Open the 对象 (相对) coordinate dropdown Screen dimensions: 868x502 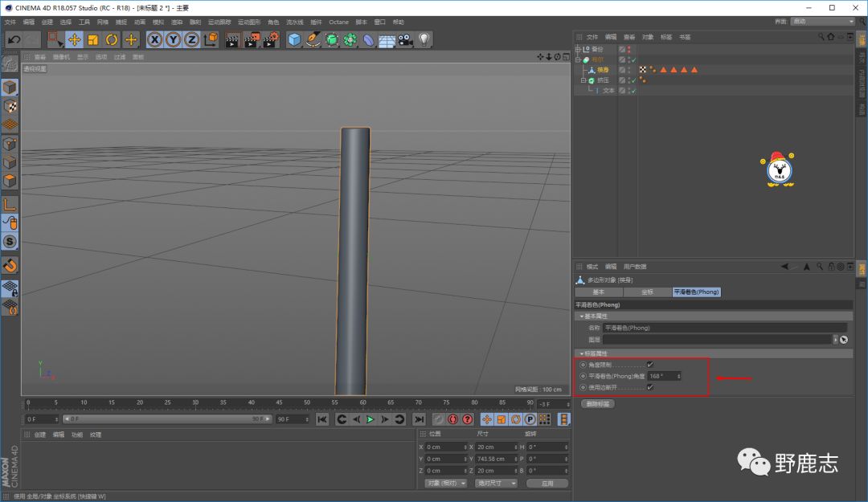[x=445, y=484]
